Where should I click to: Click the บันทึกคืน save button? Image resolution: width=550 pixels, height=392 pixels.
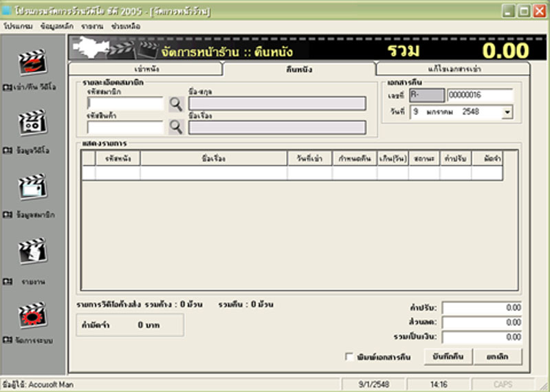point(448,357)
